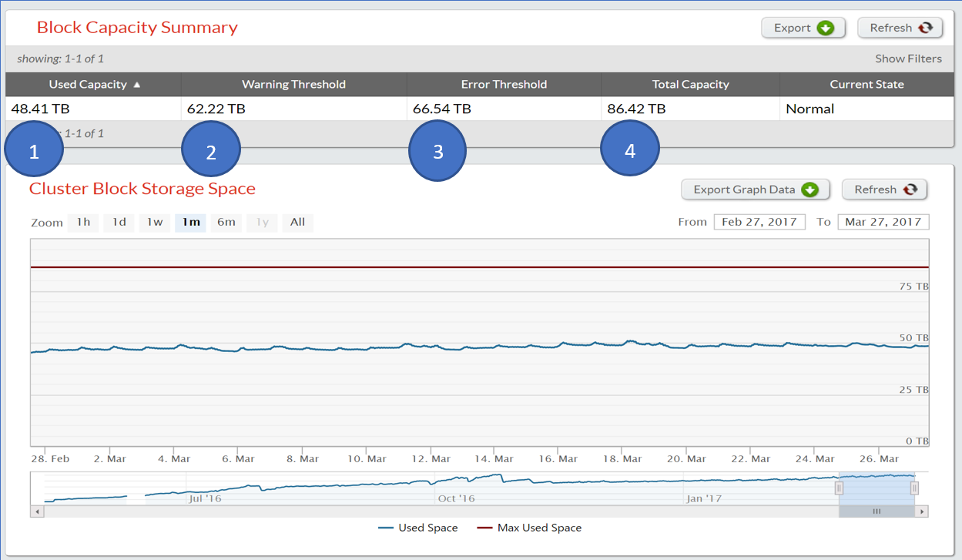Screen dimensions: 962x560
Task: Click the right handle of the navigator range
Action: (x=914, y=488)
